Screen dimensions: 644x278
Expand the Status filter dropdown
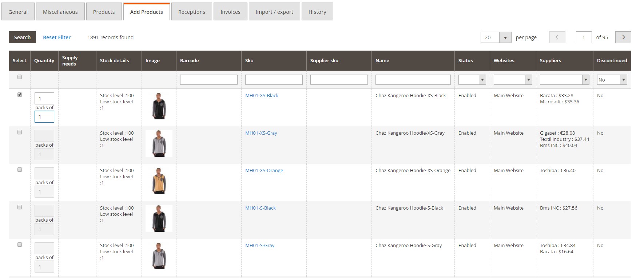pos(472,80)
